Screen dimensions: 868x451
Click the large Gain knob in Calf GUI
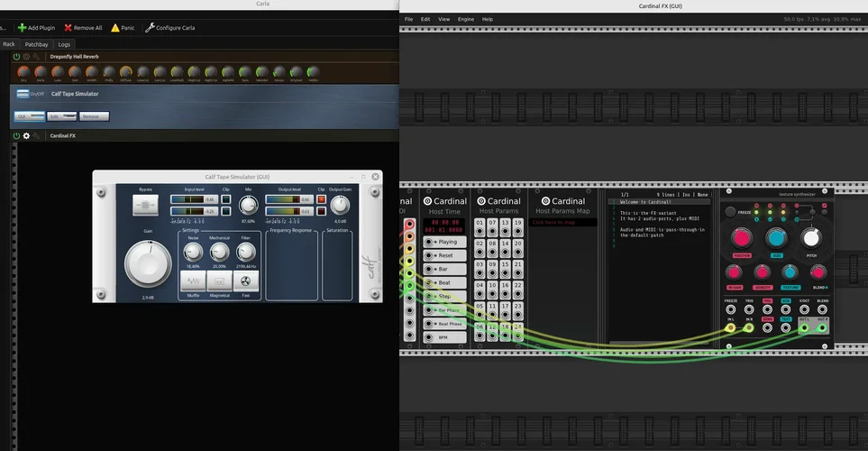pyautogui.click(x=148, y=263)
